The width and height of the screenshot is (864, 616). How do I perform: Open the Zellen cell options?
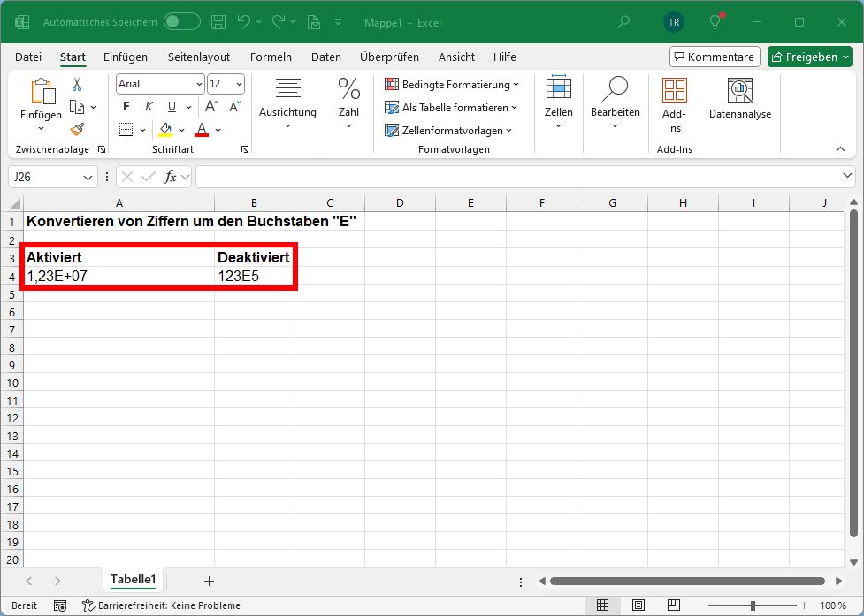point(558,99)
